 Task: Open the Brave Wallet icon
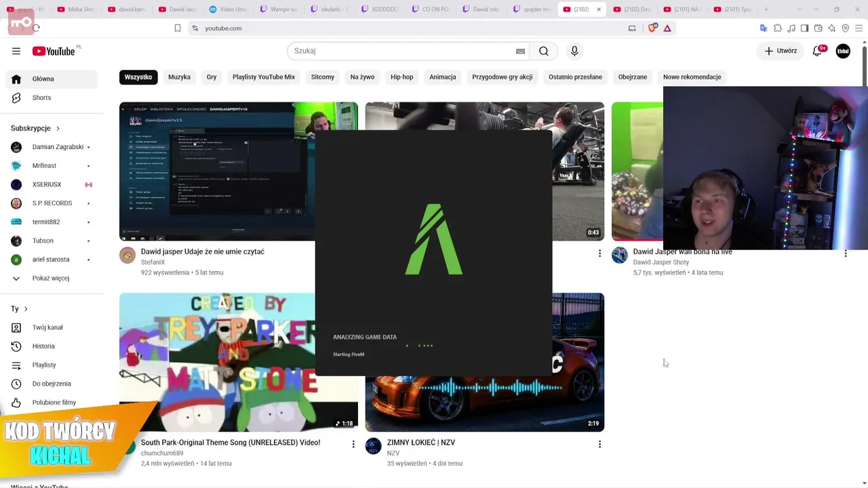point(818,28)
